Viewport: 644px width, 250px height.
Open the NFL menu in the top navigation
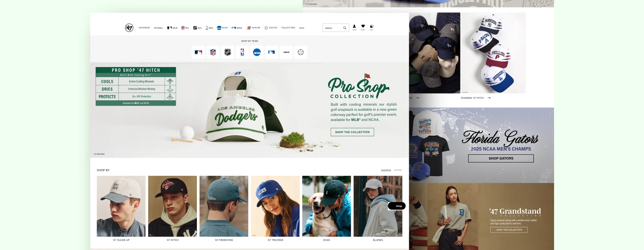pos(185,28)
